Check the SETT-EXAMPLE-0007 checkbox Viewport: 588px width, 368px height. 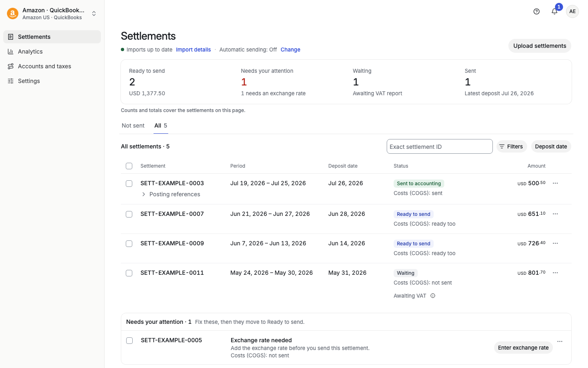coord(129,214)
